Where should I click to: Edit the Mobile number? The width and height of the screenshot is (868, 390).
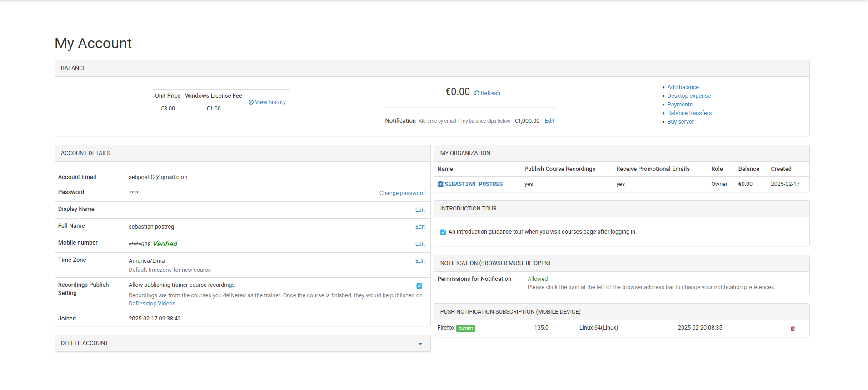click(x=420, y=244)
